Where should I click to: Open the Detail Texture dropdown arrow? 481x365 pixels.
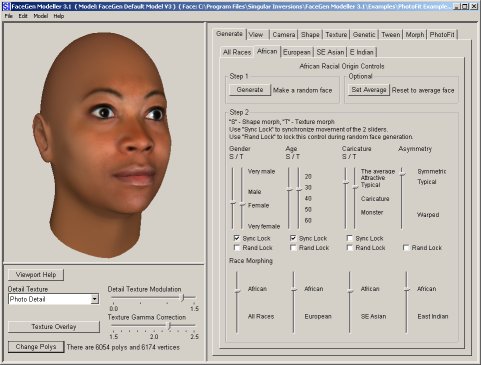pyautogui.click(x=95, y=299)
